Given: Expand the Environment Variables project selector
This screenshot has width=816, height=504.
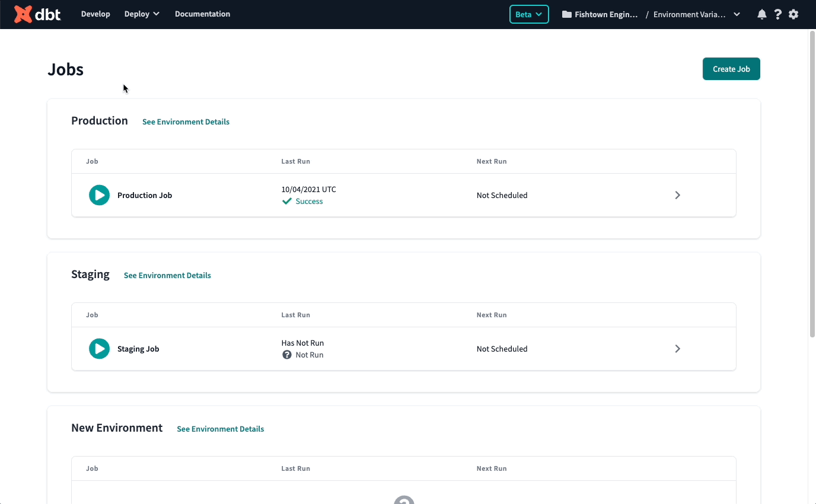Looking at the screenshot, I should [737, 14].
